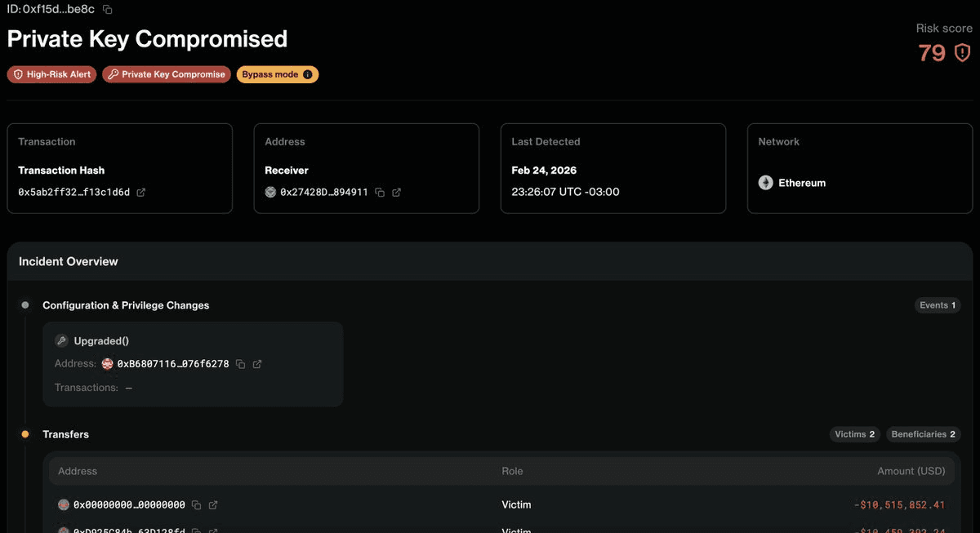980x533 pixels.
Task: Click the Ethereum network icon
Action: pos(765,183)
